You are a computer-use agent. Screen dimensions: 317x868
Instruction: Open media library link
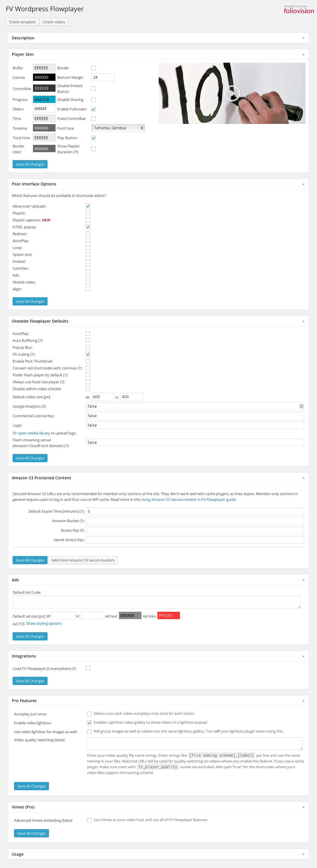(x=34, y=433)
